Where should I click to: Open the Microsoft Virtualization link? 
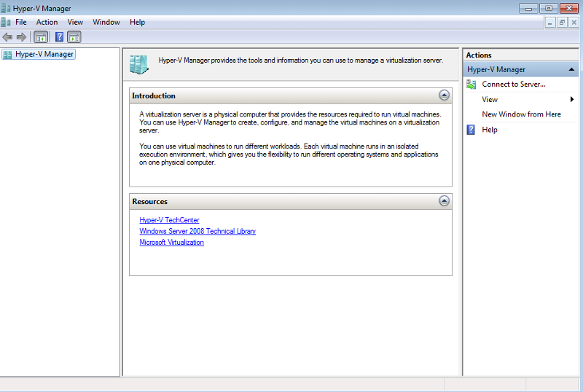click(171, 243)
